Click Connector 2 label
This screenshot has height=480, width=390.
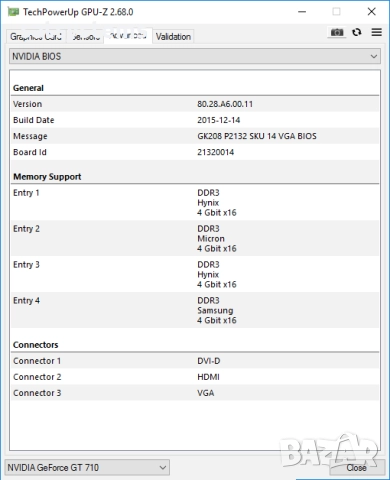click(x=37, y=377)
